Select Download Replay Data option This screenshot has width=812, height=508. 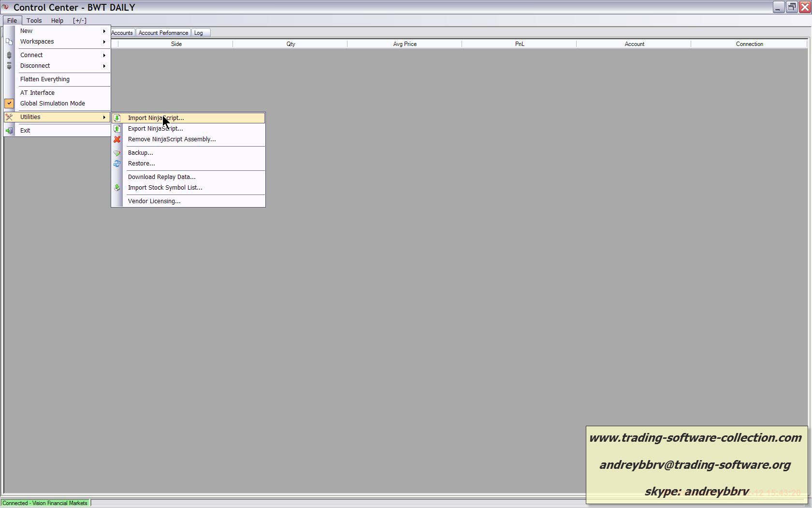tap(162, 177)
